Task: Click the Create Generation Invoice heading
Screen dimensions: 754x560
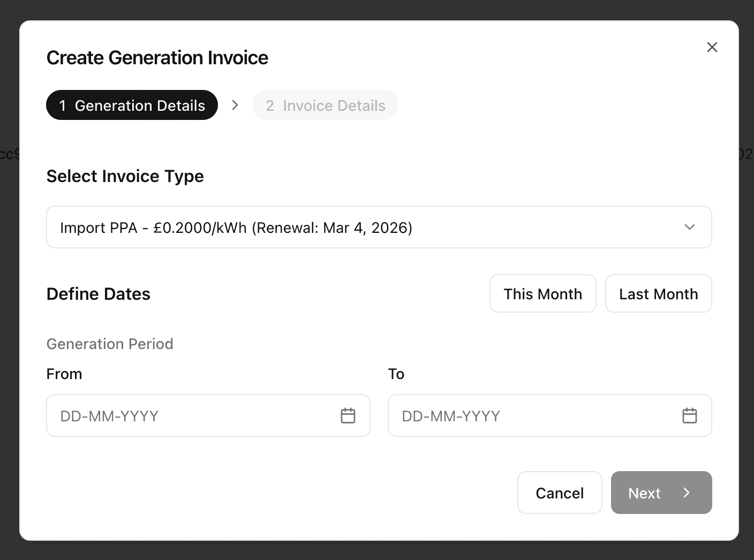Action: coord(157,58)
